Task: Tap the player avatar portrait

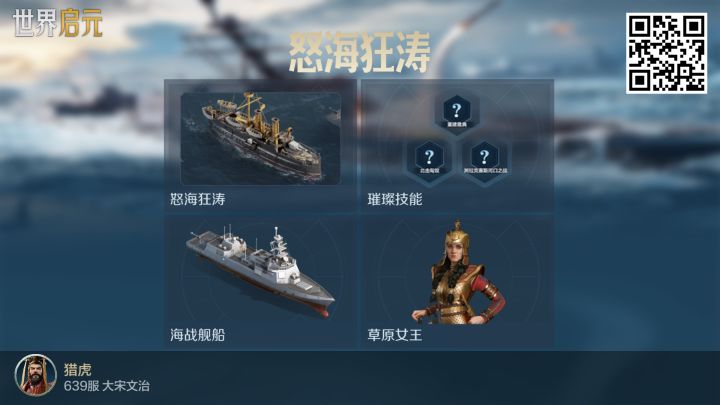Action: point(35,376)
